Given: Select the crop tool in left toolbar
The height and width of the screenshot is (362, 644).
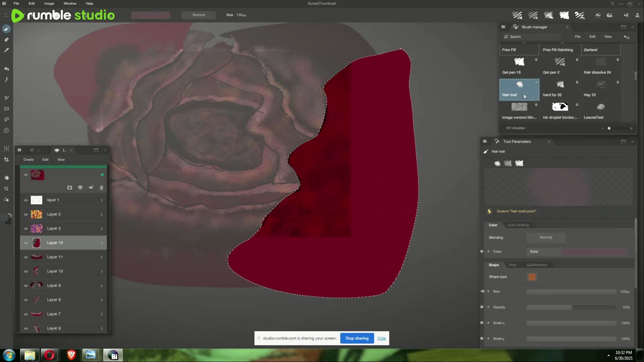Looking at the screenshot, I should (x=7, y=159).
